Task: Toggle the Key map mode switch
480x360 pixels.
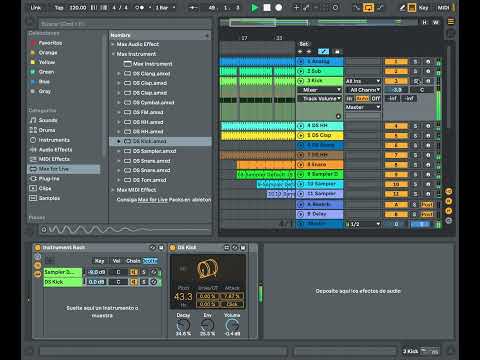Action: point(424,8)
